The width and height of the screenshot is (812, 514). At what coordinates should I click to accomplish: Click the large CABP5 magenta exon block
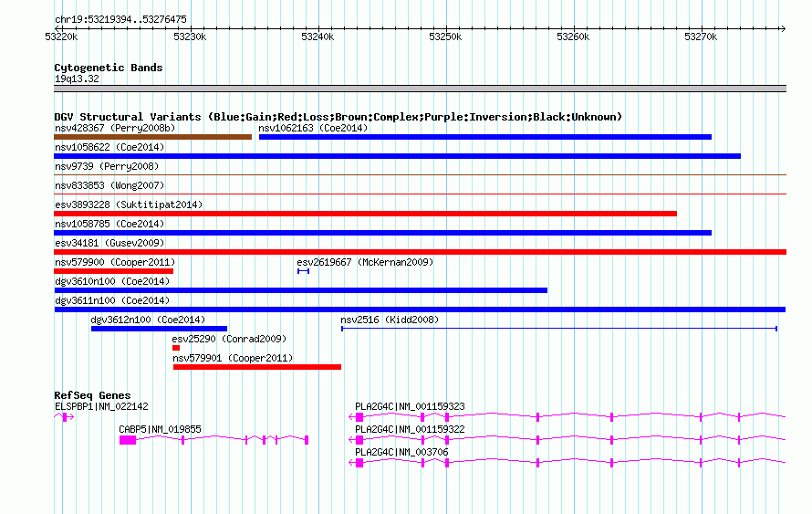pyautogui.click(x=128, y=440)
